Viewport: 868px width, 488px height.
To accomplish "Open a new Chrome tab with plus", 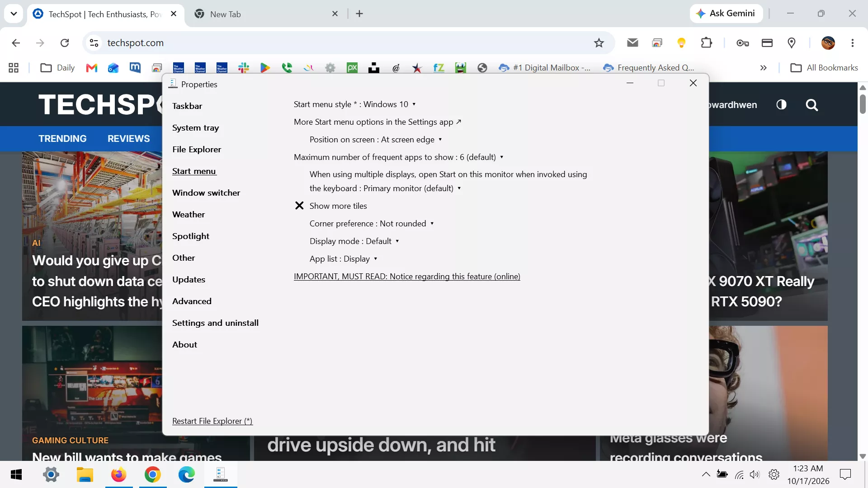I will (x=359, y=14).
